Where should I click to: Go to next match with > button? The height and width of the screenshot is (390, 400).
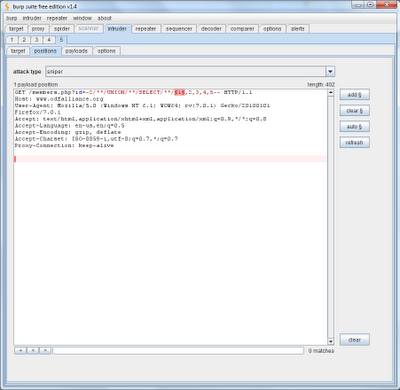[x=45, y=350]
